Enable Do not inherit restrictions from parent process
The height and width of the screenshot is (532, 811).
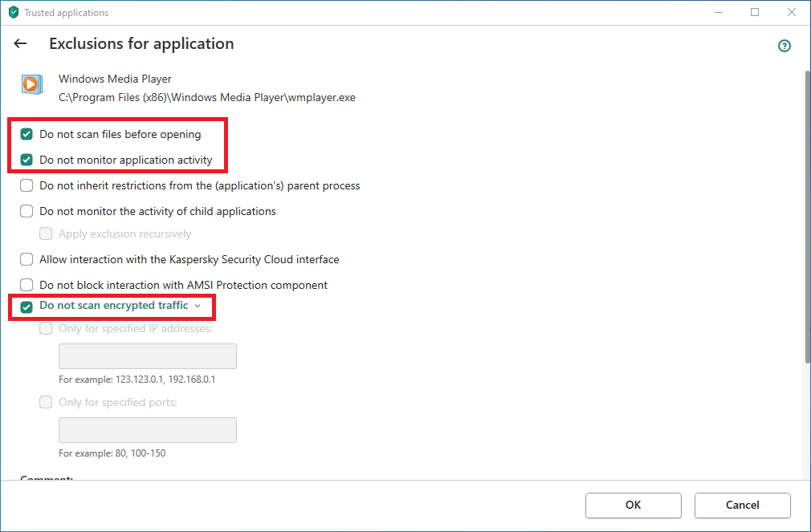(26, 185)
